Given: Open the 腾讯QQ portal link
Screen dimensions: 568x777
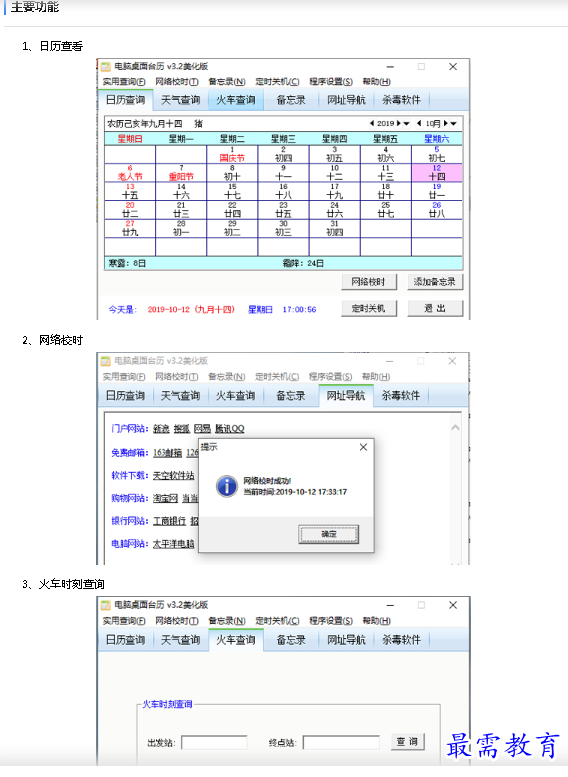Looking at the screenshot, I should coord(229,429).
